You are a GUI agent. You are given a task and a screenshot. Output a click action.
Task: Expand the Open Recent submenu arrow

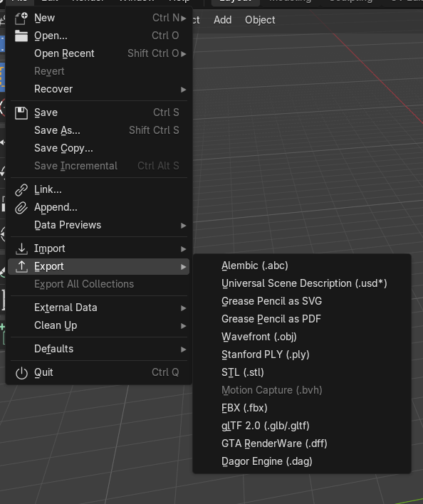(183, 54)
